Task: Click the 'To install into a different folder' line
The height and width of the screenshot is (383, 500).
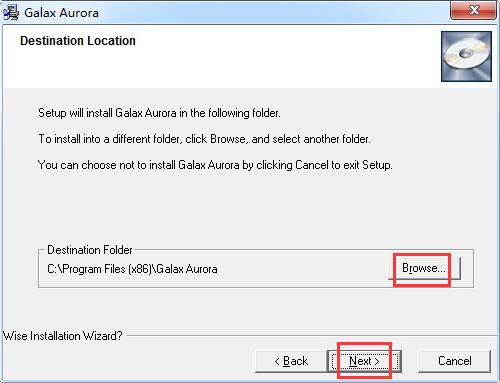Action: point(204,139)
